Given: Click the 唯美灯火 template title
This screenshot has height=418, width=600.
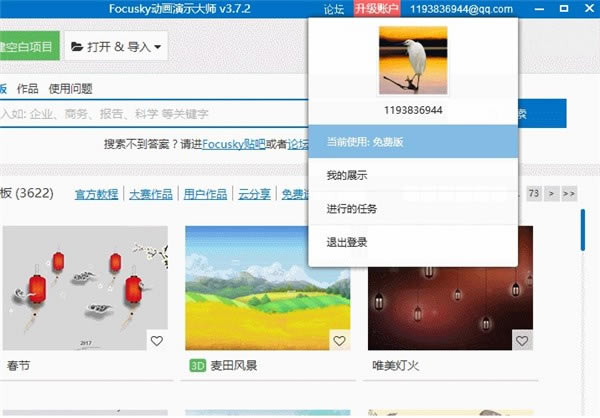Looking at the screenshot, I should click(396, 366).
